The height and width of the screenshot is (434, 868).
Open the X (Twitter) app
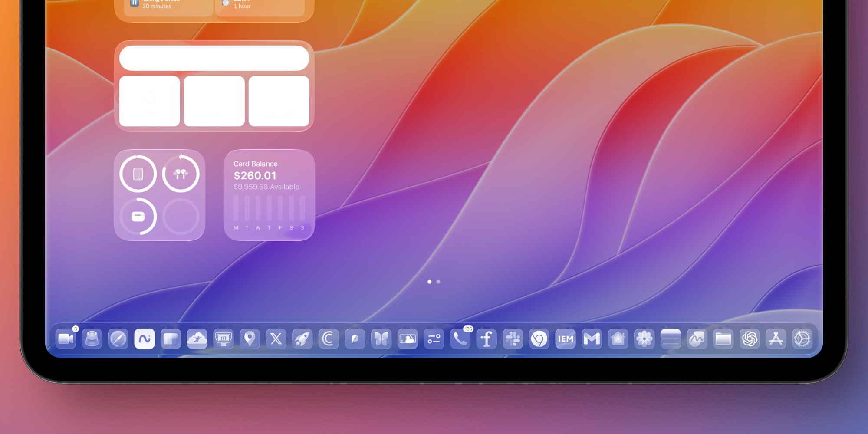point(276,339)
